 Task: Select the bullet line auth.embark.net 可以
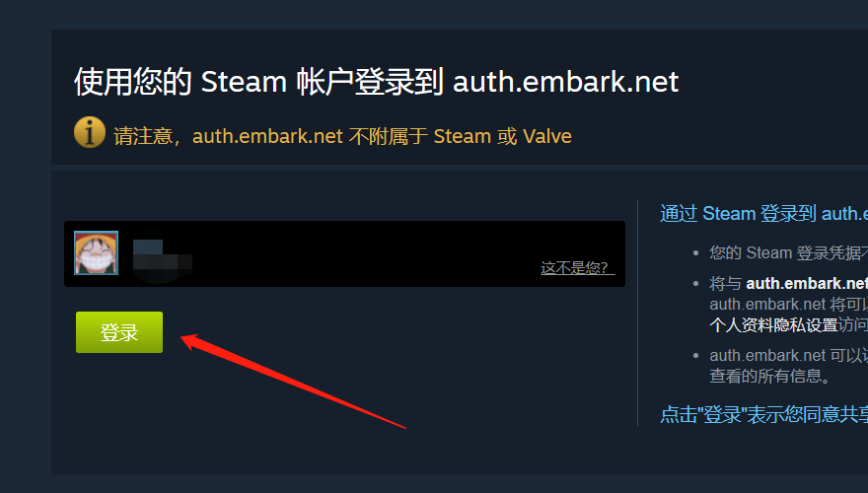coord(789,355)
